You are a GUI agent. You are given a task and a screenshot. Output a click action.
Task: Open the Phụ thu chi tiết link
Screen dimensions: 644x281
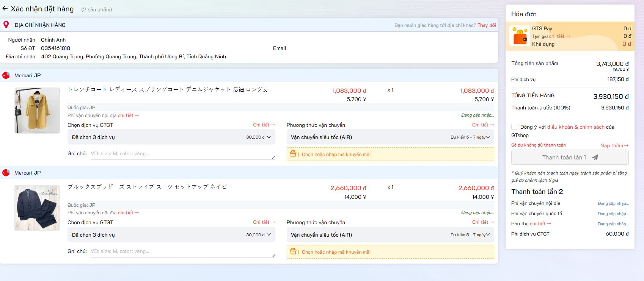point(540,224)
